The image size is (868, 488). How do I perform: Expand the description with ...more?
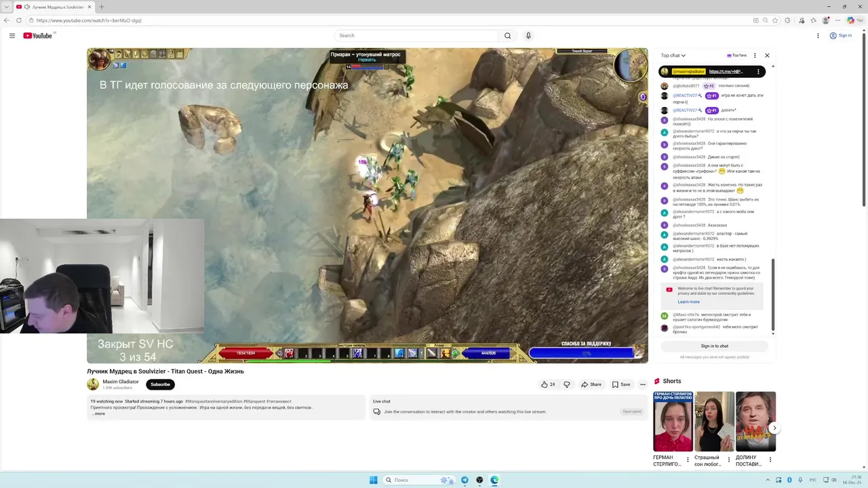pos(98,413)
